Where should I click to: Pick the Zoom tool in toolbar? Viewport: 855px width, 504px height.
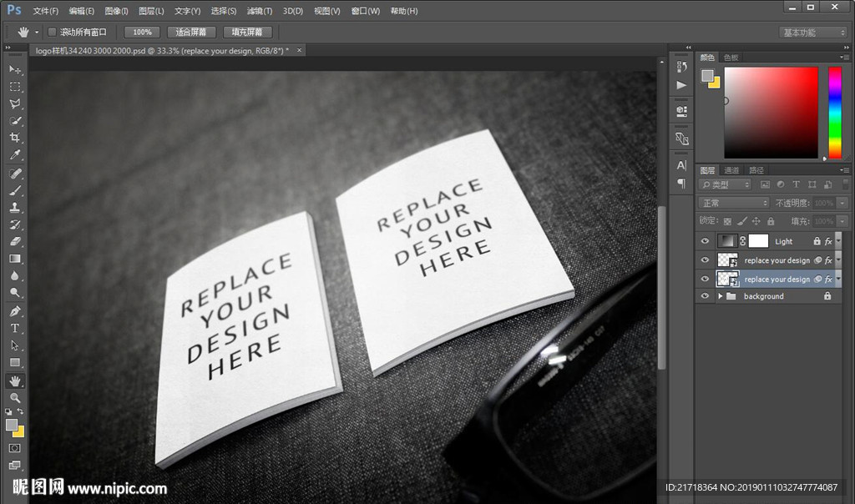15,398
